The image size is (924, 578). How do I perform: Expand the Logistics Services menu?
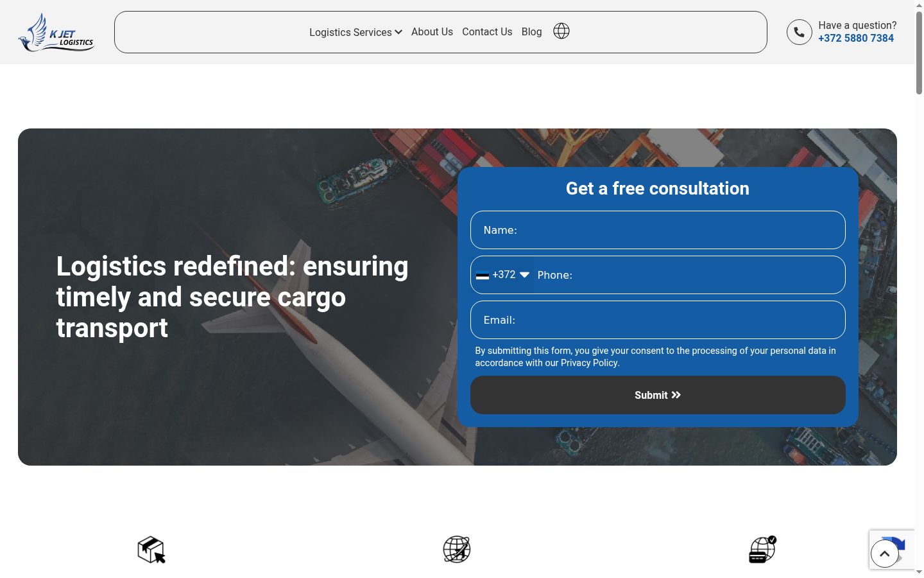[x=355, y=32]
